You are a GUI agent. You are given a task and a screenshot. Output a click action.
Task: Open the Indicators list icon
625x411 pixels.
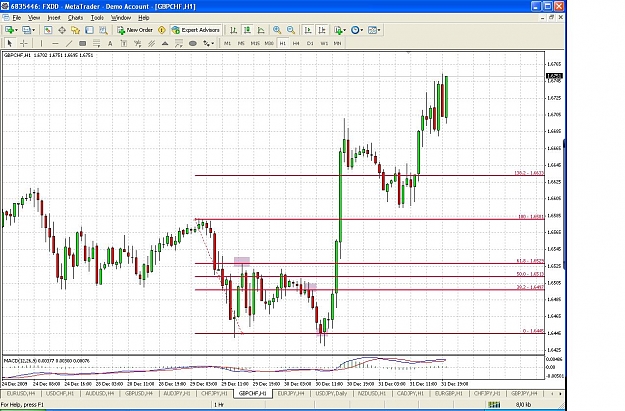338,30
